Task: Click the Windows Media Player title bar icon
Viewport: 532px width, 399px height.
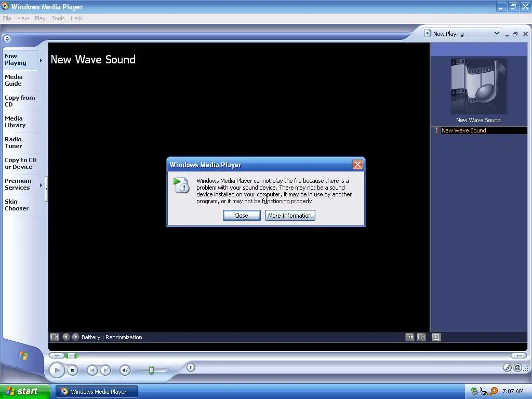Action: 5,6
